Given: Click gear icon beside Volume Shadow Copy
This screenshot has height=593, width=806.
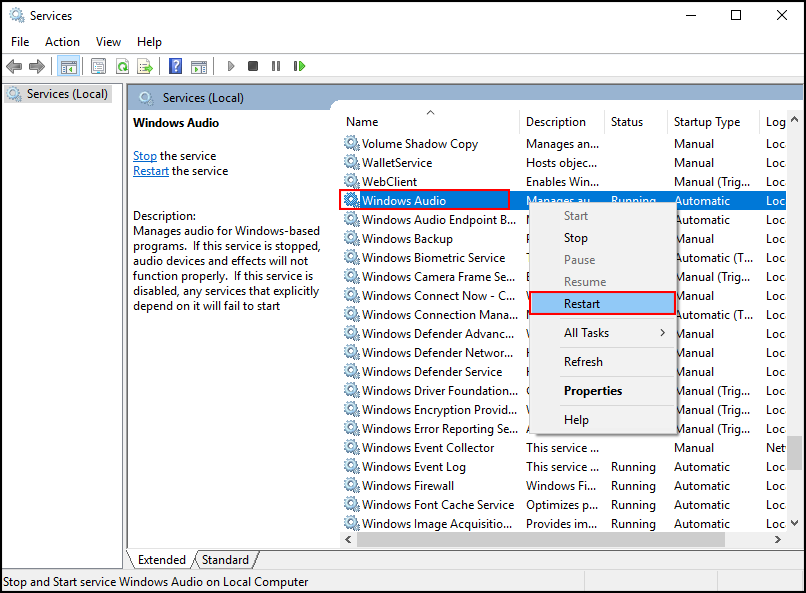Looking at the screenshot, I should 352,143.
